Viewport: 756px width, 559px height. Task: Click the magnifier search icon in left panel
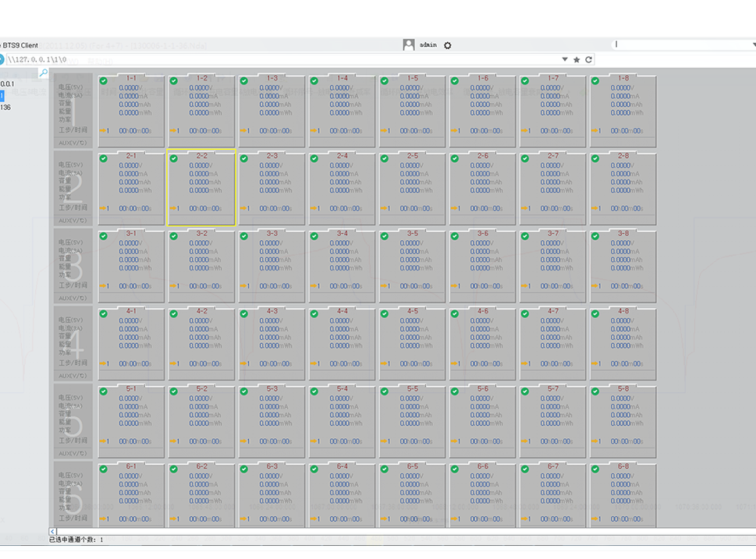44,73
